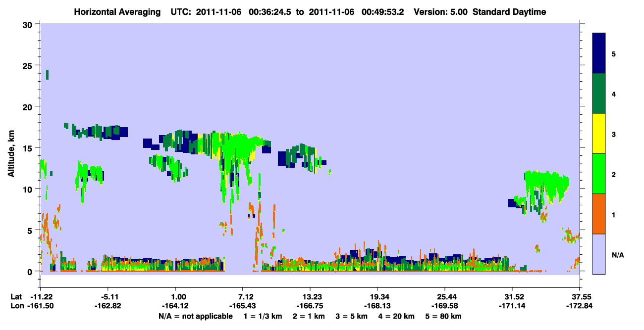Click the 'Standard Daytime' text in title
Screen dimensions: 644x330
pyautogui.click(x=509, y=12)
